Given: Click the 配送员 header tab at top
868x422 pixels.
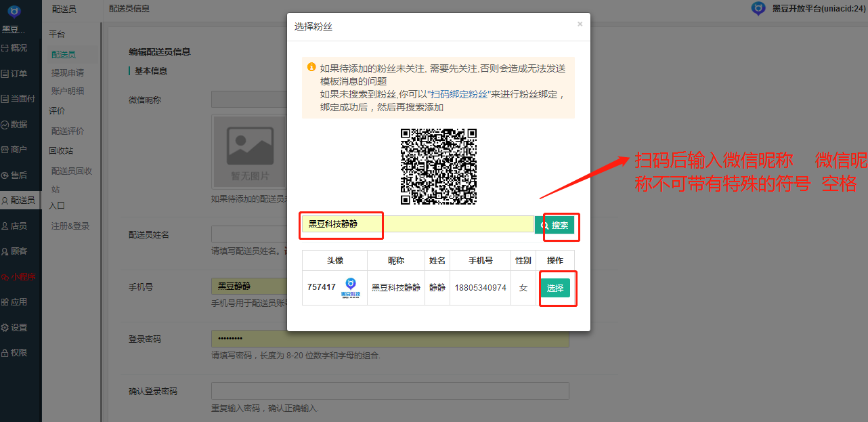Looking at the screenshot, I should [x=64, y=9].
